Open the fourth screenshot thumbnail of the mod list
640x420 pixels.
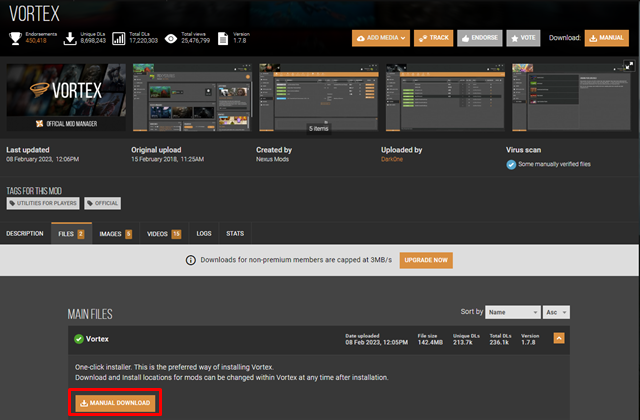point(445,97)
